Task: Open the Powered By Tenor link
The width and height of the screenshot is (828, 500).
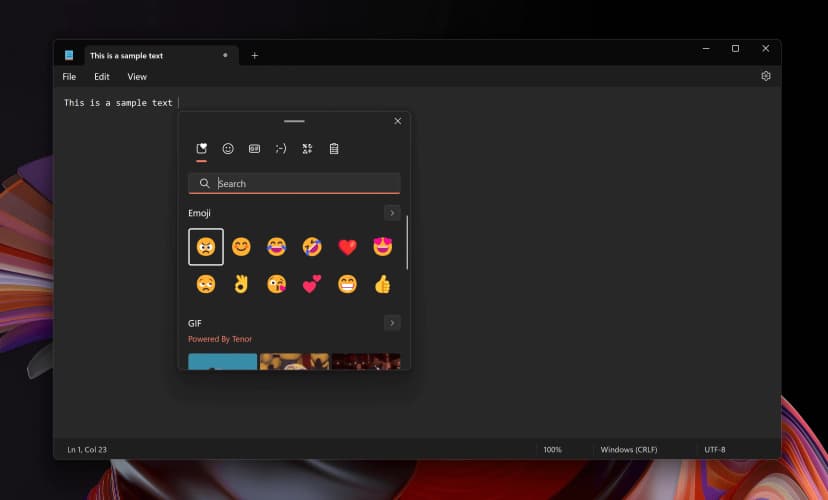Action: click(x=220, y=339)
